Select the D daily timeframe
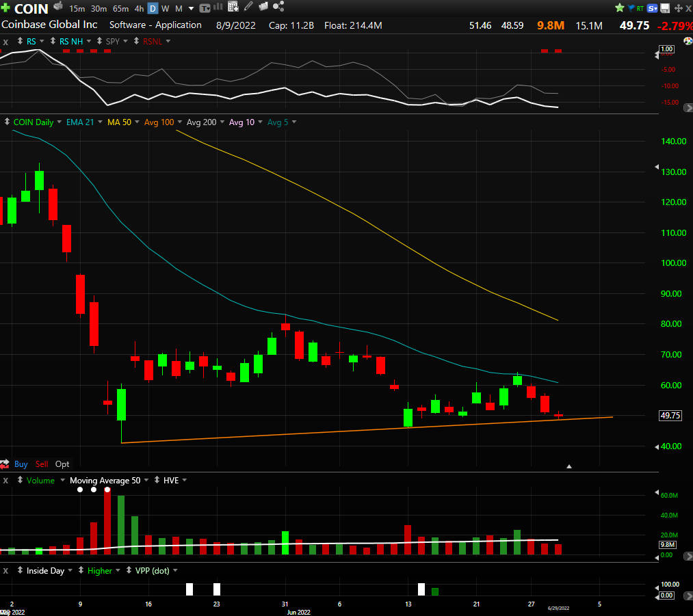This screenshot has height=616, width=693. (153, 8)
